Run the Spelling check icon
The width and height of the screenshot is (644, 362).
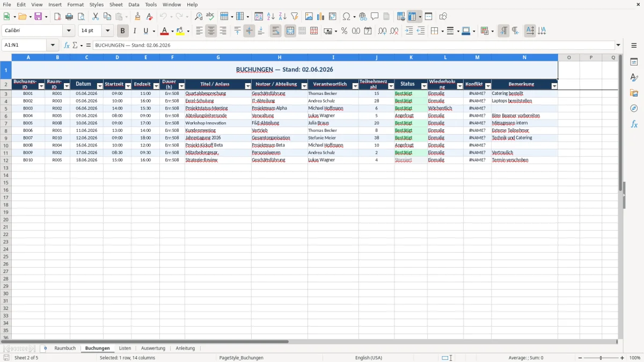[x=210, y=17]
